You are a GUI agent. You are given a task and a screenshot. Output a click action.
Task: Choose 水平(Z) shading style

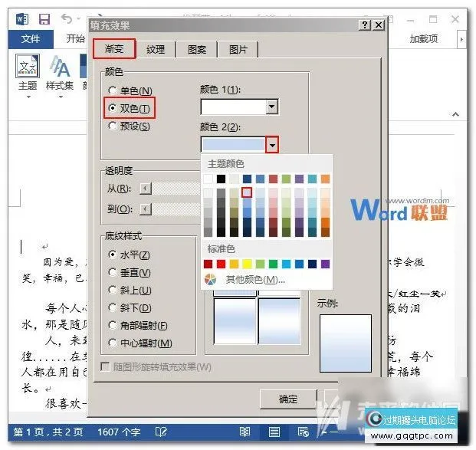click(x=129, y=255)
